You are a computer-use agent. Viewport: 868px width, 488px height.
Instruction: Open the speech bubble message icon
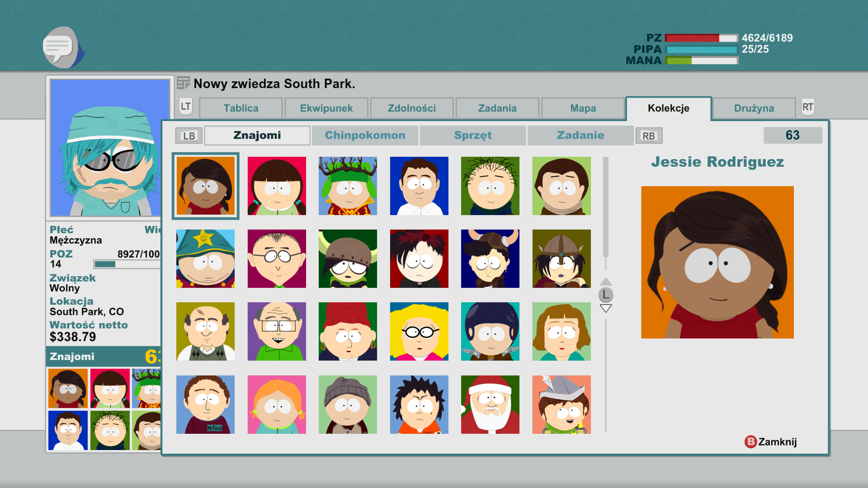tap(63, 47)
